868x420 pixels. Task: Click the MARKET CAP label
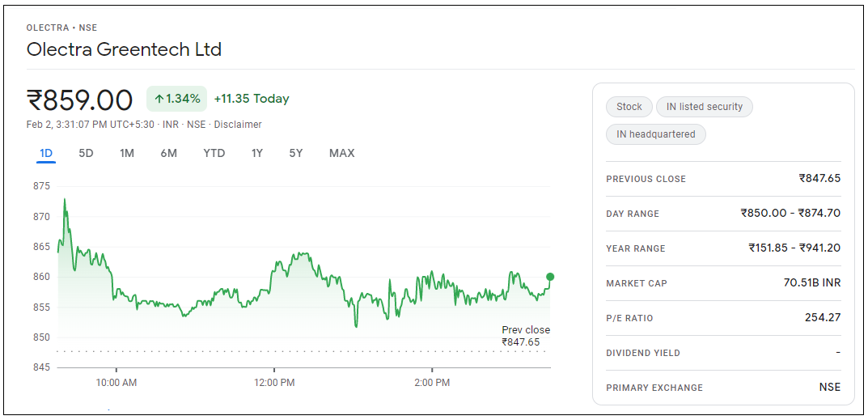[637, 283]
